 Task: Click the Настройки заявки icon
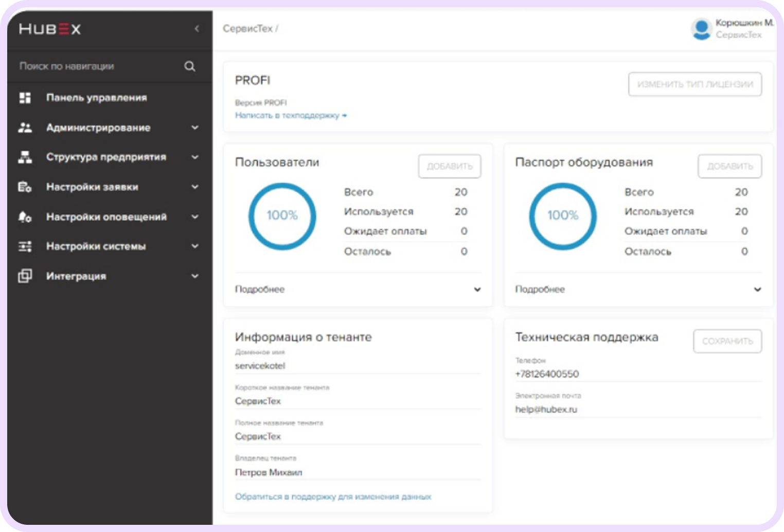coord(25,187)
